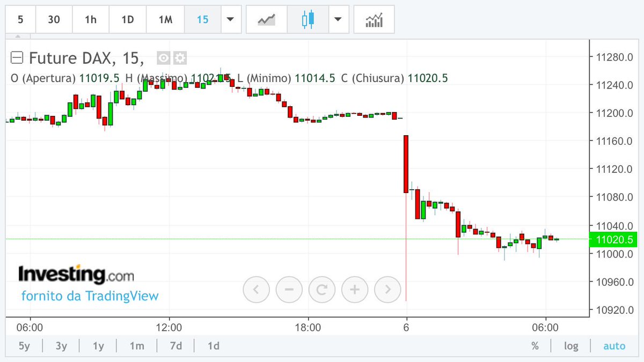Set range to 1y
This screenshot has height=362, width=644.
tap(98, 346)
